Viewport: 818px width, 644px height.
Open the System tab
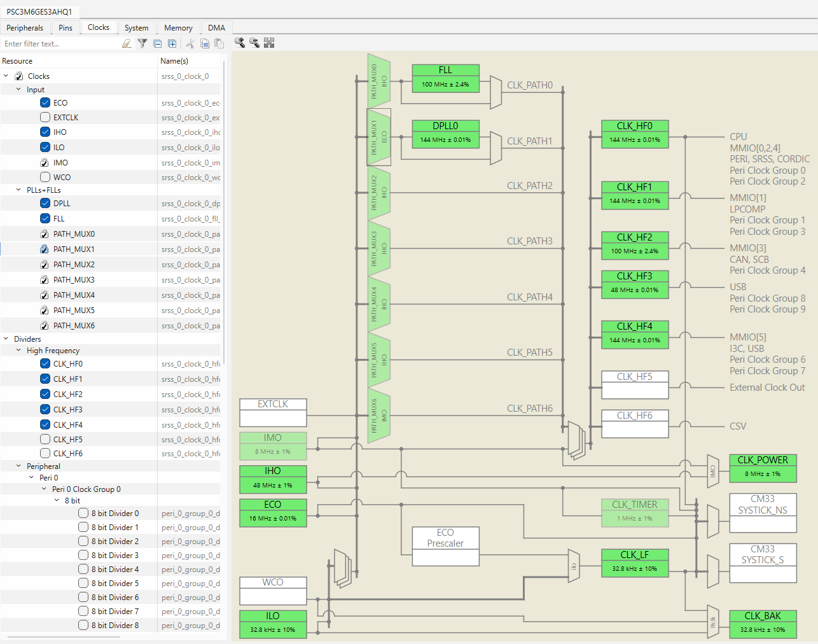point(137,28)
